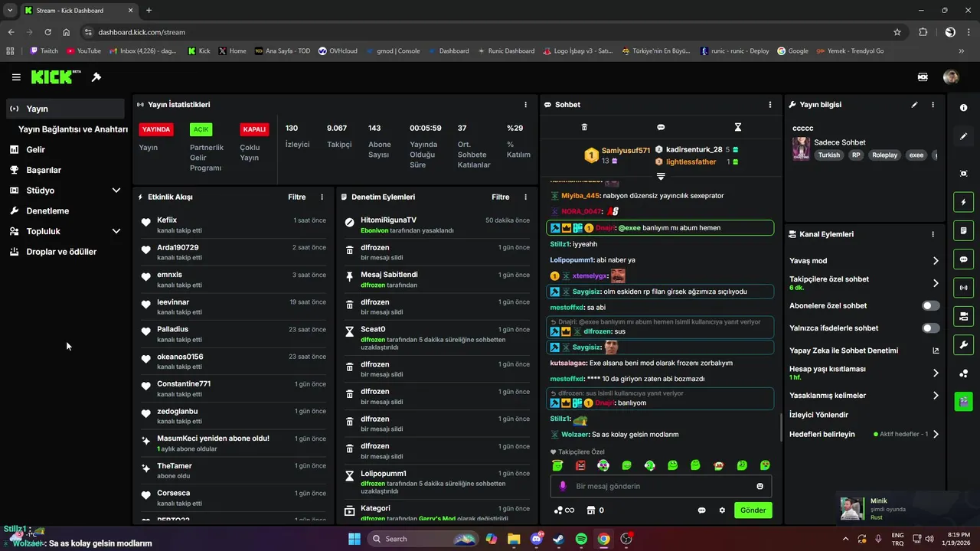Click the speech bubble icon under the Sohbet header
This screenshot has width=980, height=551.
coord(661,127)
